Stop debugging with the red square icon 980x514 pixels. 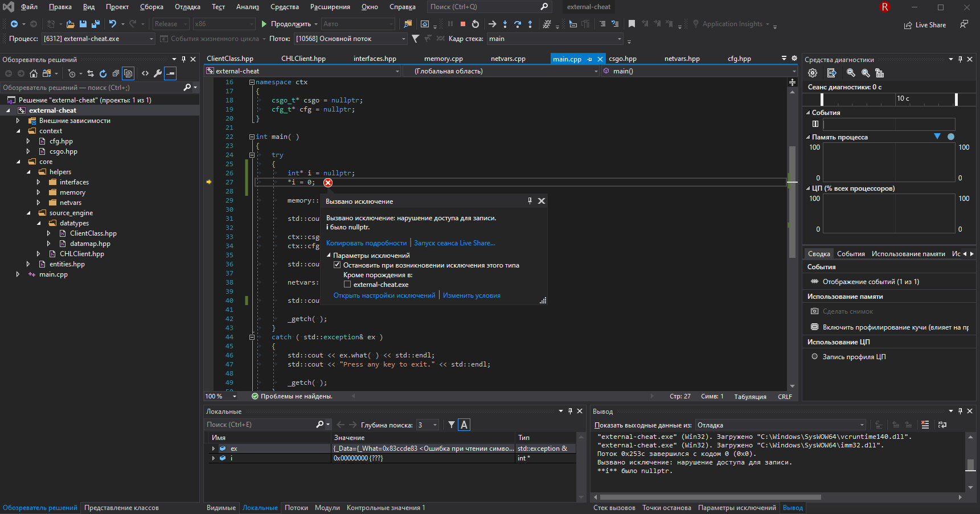click(x=463, y=24)
